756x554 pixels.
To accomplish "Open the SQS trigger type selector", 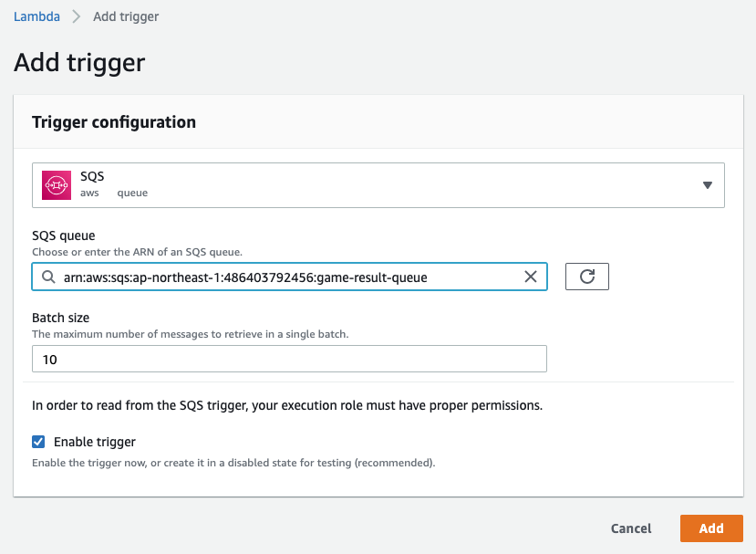I will tap(378, 185).
